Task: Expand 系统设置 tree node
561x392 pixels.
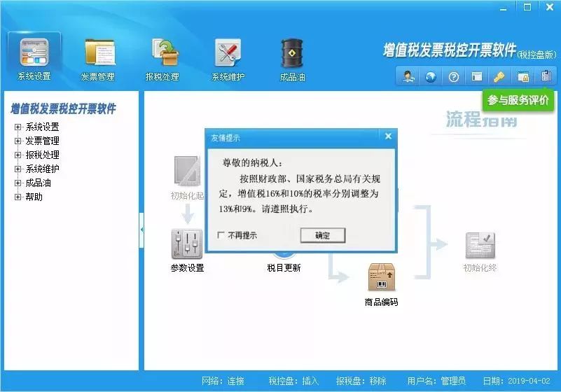Action: [18, 127]
